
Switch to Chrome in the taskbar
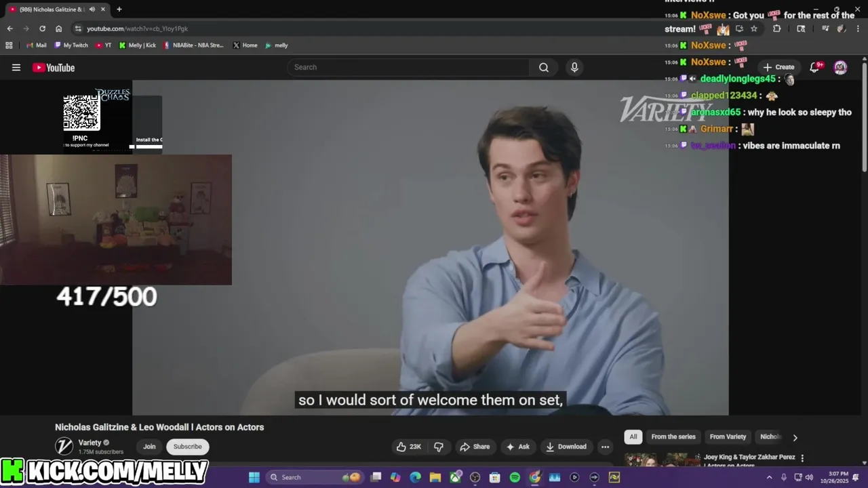point(535,477)
